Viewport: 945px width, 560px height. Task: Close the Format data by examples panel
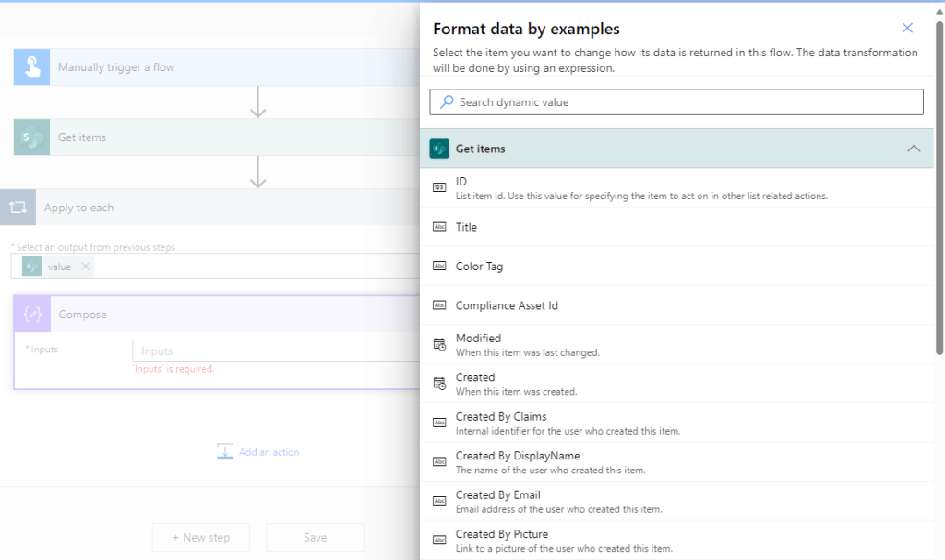907,29
